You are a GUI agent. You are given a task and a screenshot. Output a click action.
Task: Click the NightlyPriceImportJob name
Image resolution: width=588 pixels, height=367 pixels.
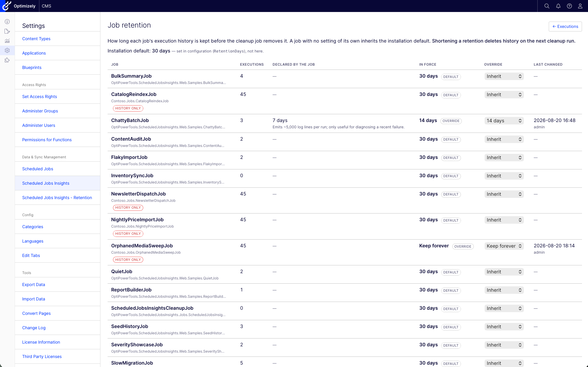(137, 219)
